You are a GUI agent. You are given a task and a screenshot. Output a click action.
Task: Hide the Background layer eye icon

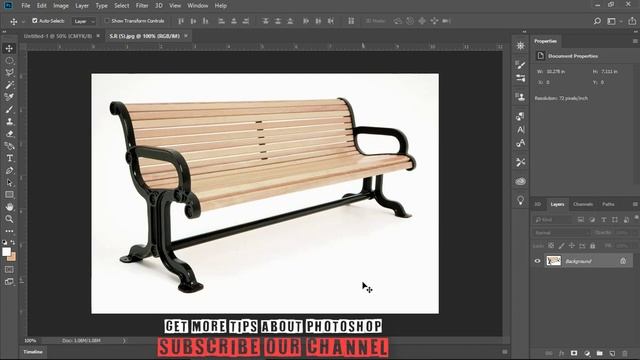point(538,261)
